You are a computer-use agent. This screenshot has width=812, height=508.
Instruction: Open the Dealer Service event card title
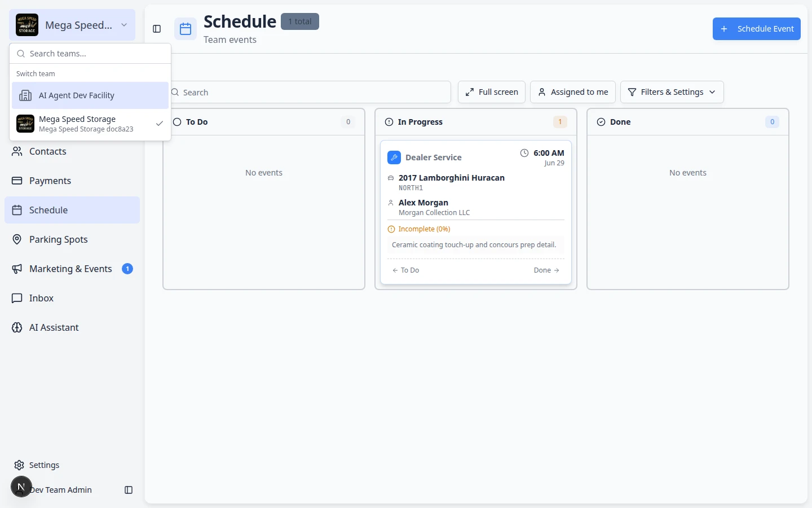tap(433, 157)
